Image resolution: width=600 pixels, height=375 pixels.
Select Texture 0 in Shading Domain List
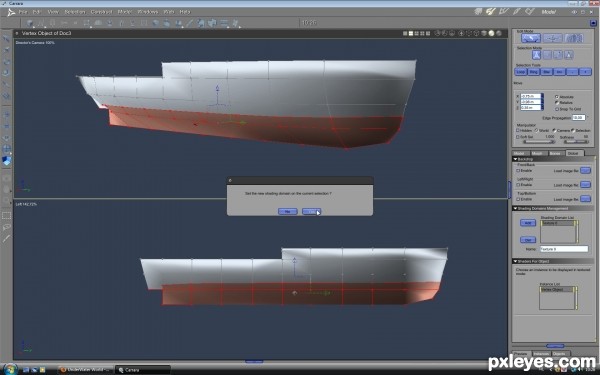coord(557,223)
